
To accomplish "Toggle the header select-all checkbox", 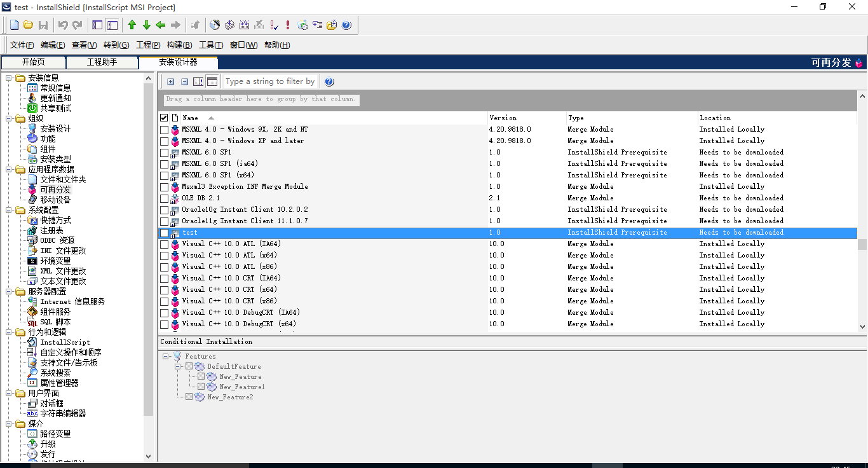I will tap(164, 118).
